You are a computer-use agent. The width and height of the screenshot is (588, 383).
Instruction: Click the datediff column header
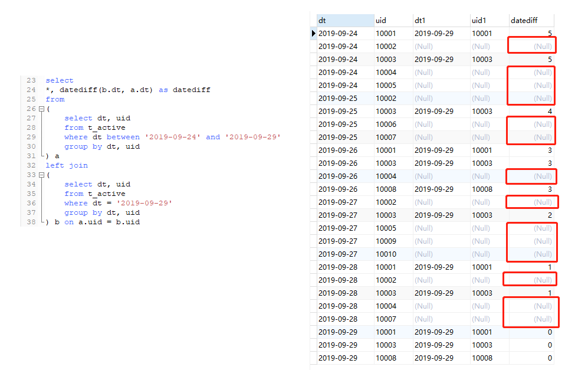[x=531, y=20]
